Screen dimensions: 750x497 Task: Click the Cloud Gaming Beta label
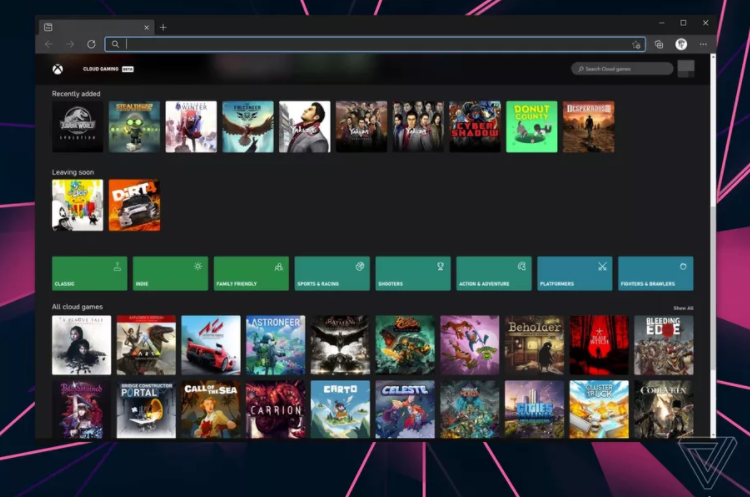[x=108, y=69]
